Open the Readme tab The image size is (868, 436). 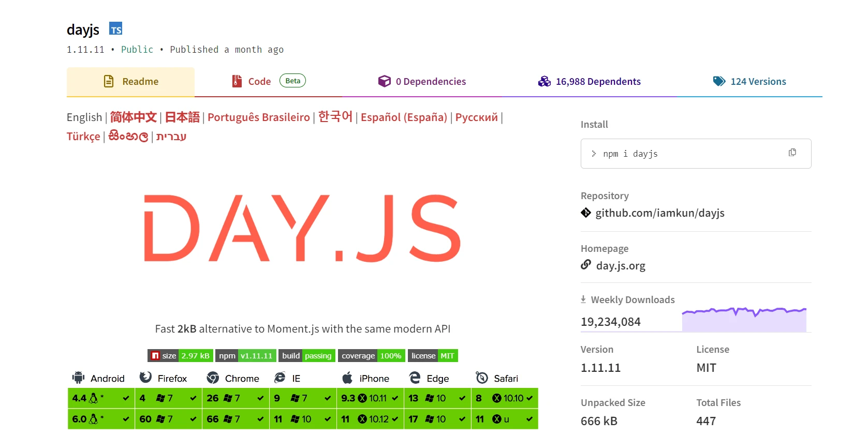(x=130, y=82)
